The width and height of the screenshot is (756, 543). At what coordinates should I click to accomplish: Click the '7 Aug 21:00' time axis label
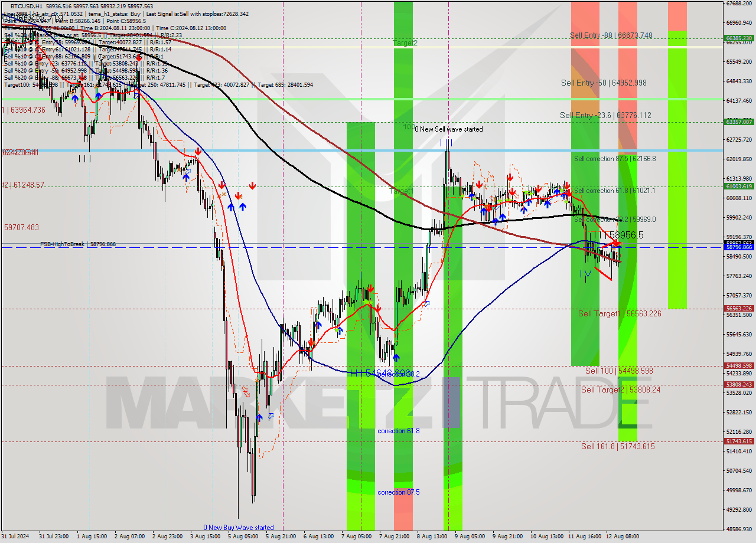(394, 537)
